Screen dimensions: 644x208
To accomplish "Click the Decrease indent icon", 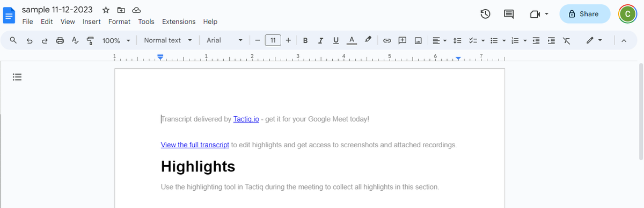I will [536, 40].
